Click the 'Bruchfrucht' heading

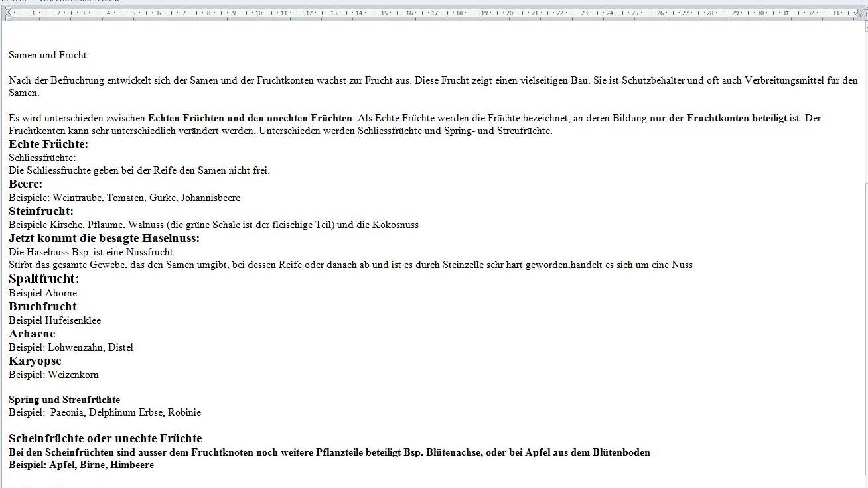point(42,306)
